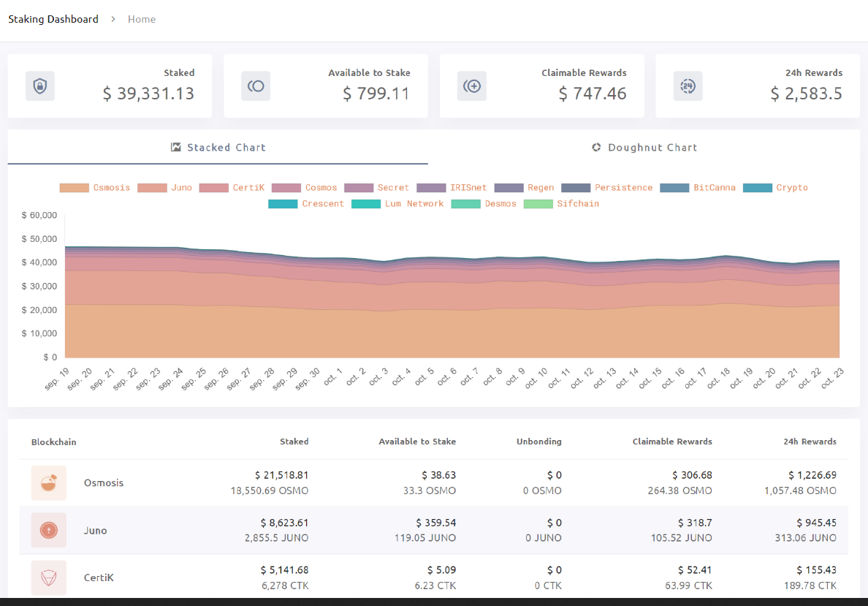Click Juno staked value $ 8,623.61

(x=284, y=523)
